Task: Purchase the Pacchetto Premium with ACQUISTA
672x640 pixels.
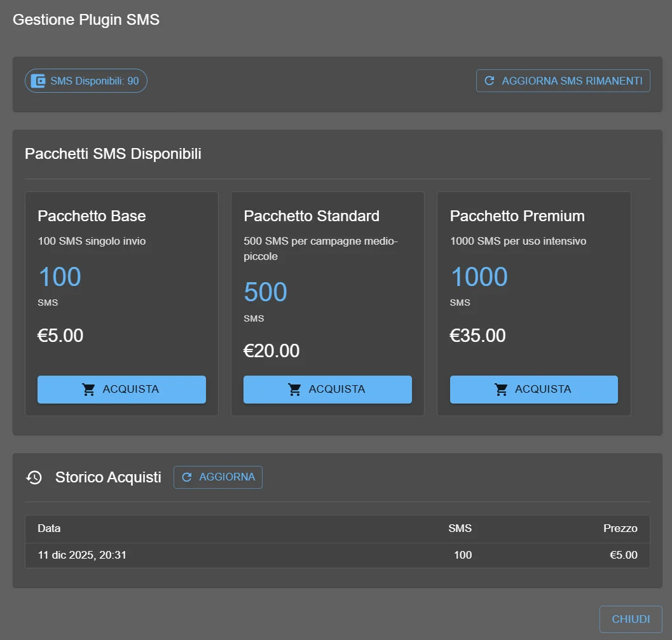Action: [x=533, y=389]
